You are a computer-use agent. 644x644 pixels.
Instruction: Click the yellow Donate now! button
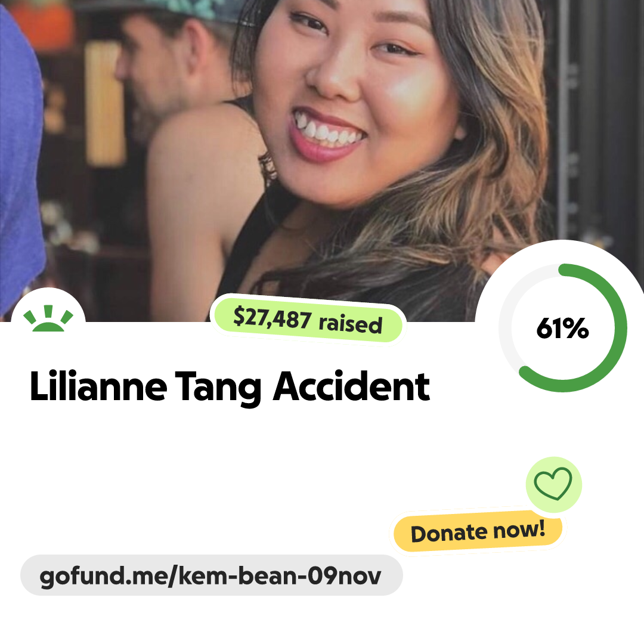[478, 531]
